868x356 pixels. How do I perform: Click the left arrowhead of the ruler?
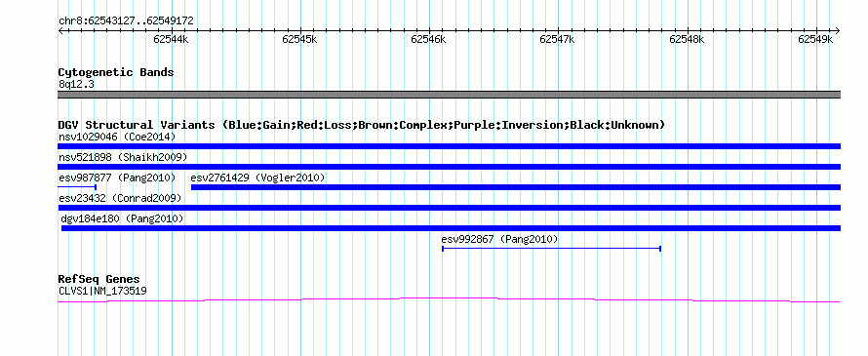coord(60,30)
